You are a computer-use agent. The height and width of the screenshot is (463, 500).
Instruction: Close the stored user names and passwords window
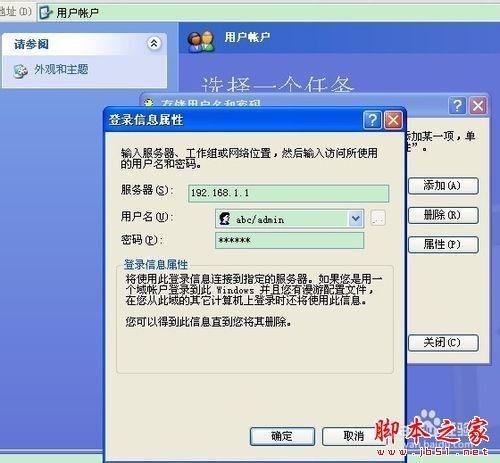478,106
